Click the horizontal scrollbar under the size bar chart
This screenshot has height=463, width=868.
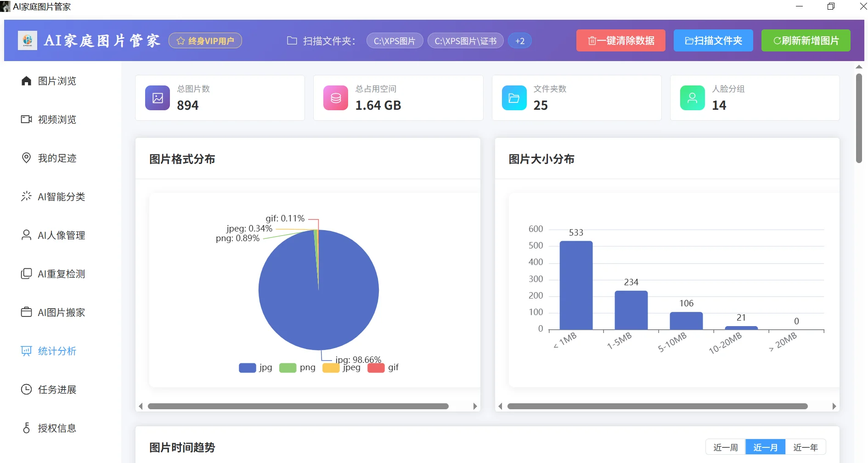click(x=657, y=407)
